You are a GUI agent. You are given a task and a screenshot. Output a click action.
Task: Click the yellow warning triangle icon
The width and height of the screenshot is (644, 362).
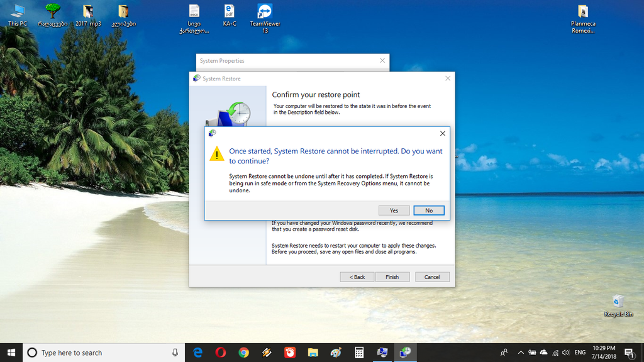[x=217, y=154]
